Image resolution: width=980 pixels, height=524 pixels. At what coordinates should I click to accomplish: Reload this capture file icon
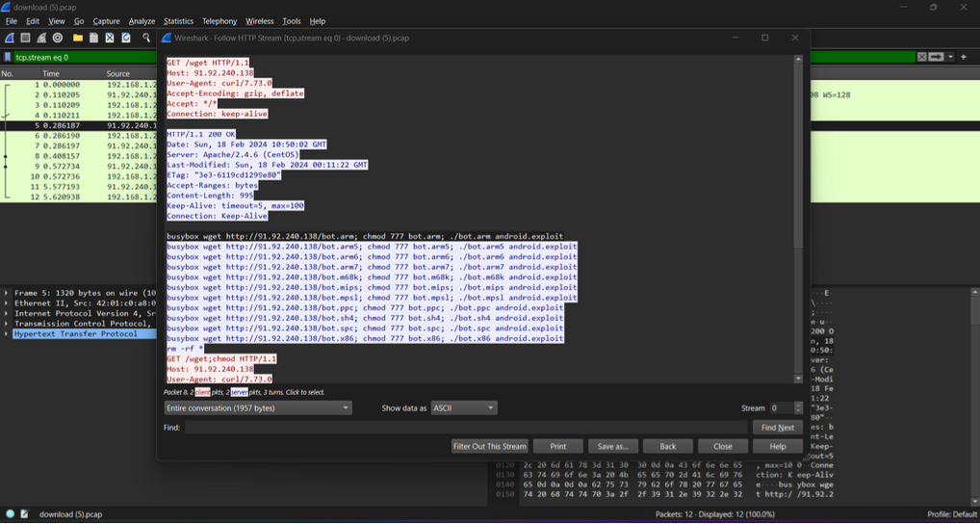(126, 38)
